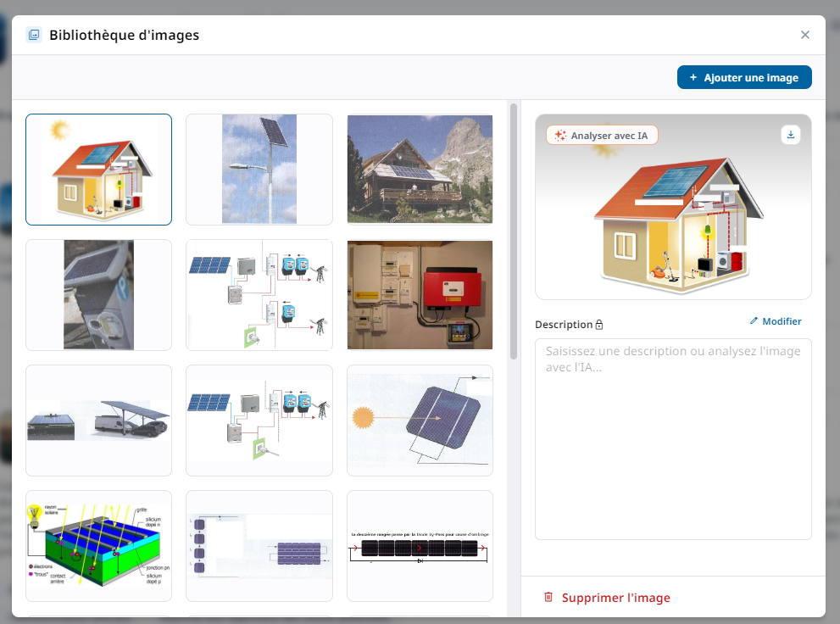Click the gallery vertical scrollbar
Image resolution: width=840 pixels, height=624 pixels.
513,231
